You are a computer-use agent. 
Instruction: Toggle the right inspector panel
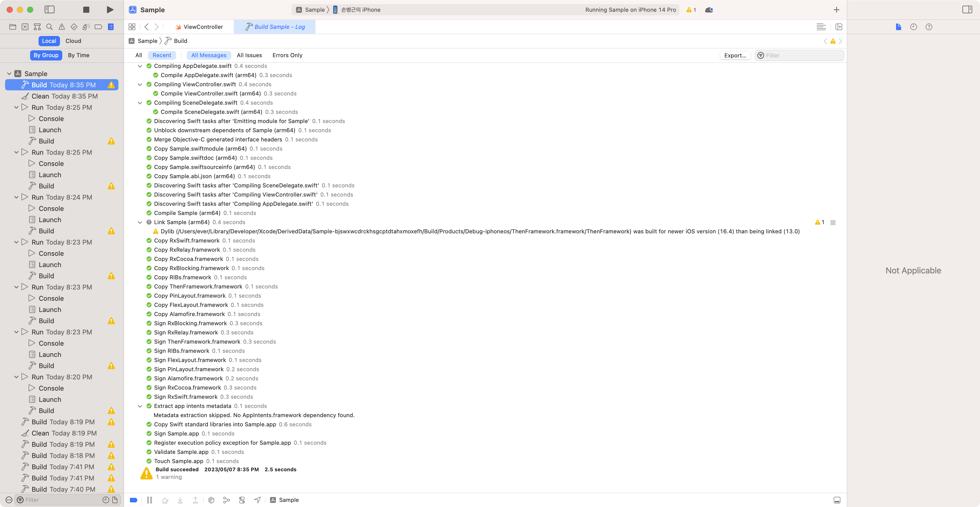point(967,9)
